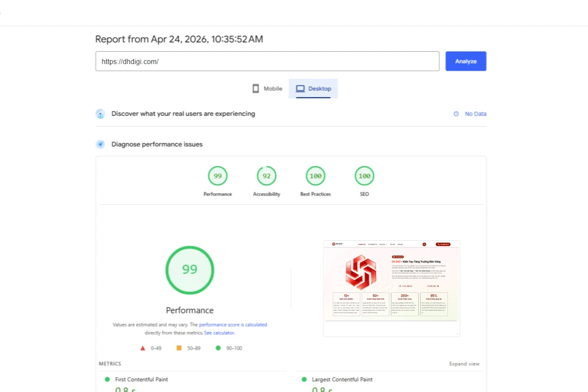
Task: Open the See calculator link
Action: [x=219, y=333]
